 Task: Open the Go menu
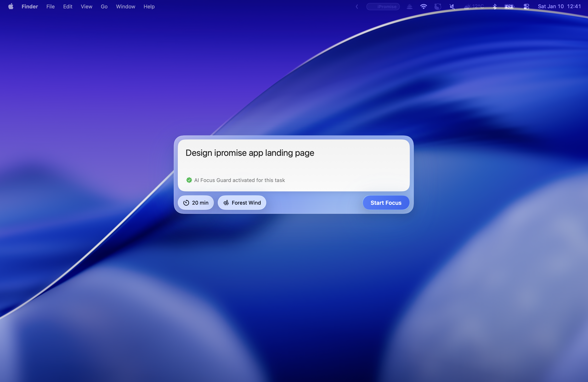click(104, 7)
